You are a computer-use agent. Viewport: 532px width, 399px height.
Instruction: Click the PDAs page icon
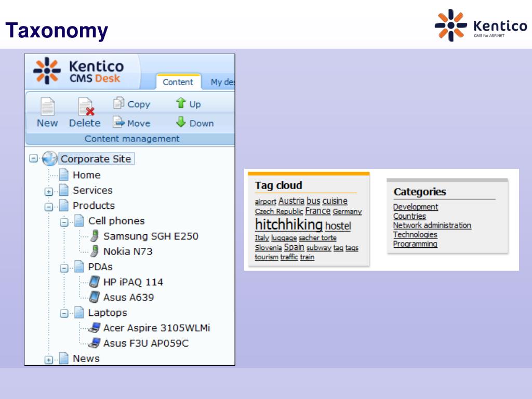[79, 267]
